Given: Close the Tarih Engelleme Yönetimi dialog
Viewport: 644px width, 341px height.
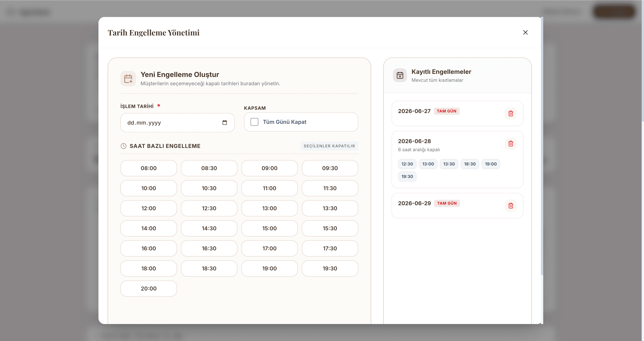Looking at the screenshot, I should click(525, 32).
